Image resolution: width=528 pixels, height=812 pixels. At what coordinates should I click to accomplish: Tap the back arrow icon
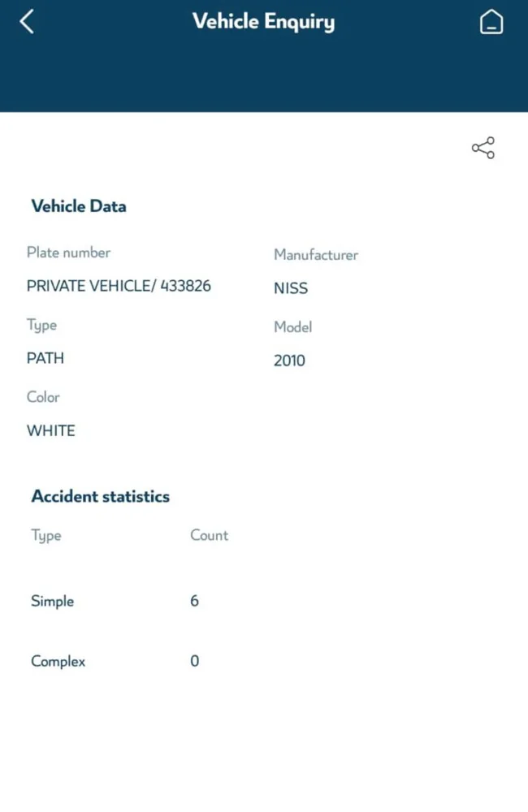[27, 22]
